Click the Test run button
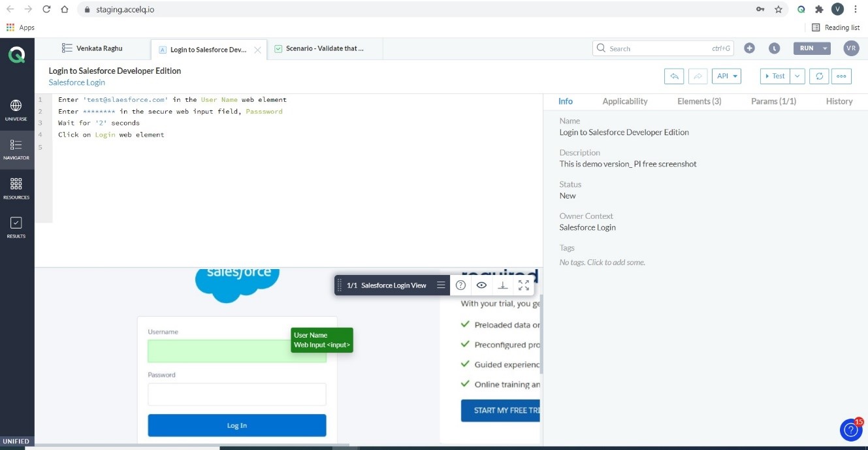The image size is (868, 450). [x=775, y=76]
